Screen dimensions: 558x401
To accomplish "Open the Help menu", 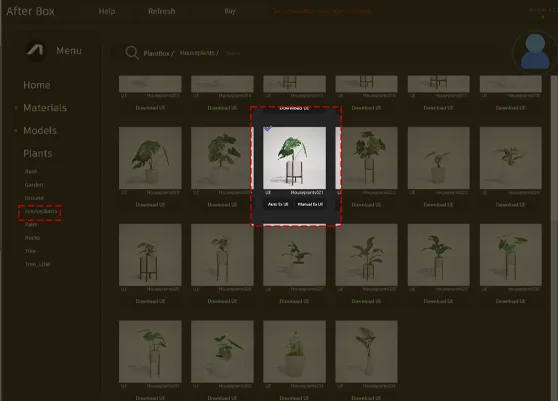I will point(107,11).
